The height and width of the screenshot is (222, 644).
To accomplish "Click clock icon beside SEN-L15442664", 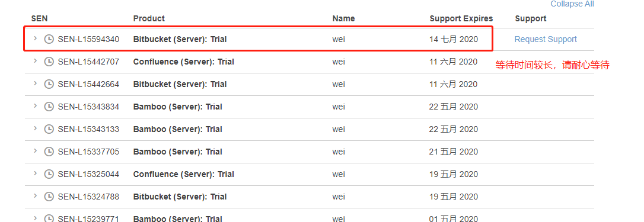I will click(49, 85).
